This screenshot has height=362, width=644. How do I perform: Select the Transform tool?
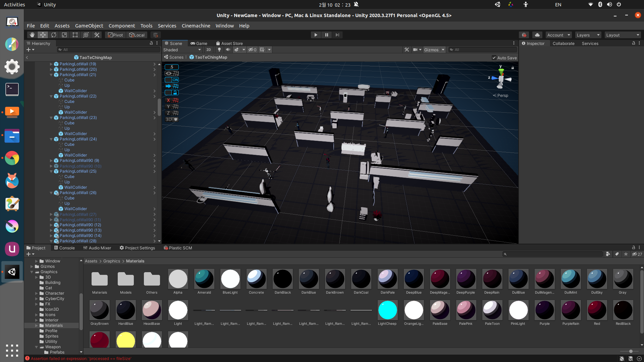[86, 35]
